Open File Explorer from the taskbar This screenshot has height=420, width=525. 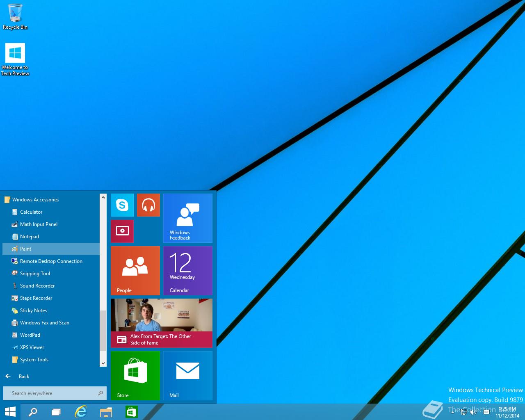pyautogui.click(x=106, y=412)
